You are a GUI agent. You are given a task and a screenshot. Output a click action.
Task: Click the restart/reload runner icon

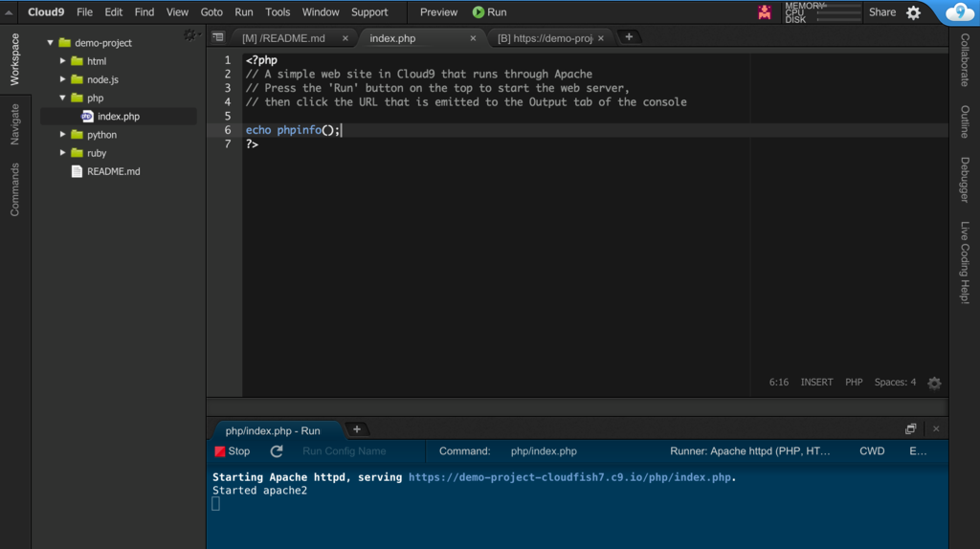pos(277,450)
